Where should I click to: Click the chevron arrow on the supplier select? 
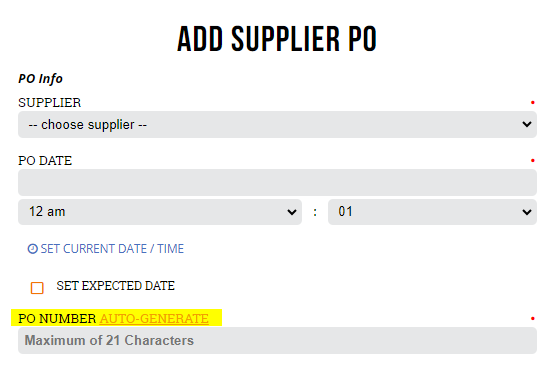pos(527,124)
